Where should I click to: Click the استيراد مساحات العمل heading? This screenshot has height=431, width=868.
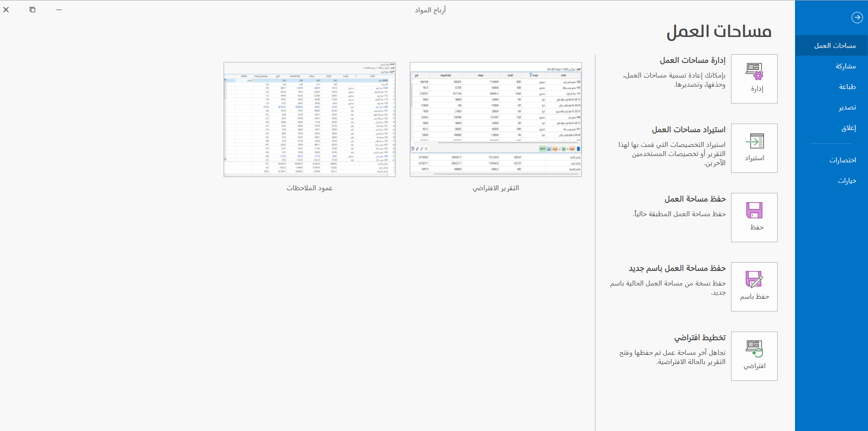click(688, 130)
